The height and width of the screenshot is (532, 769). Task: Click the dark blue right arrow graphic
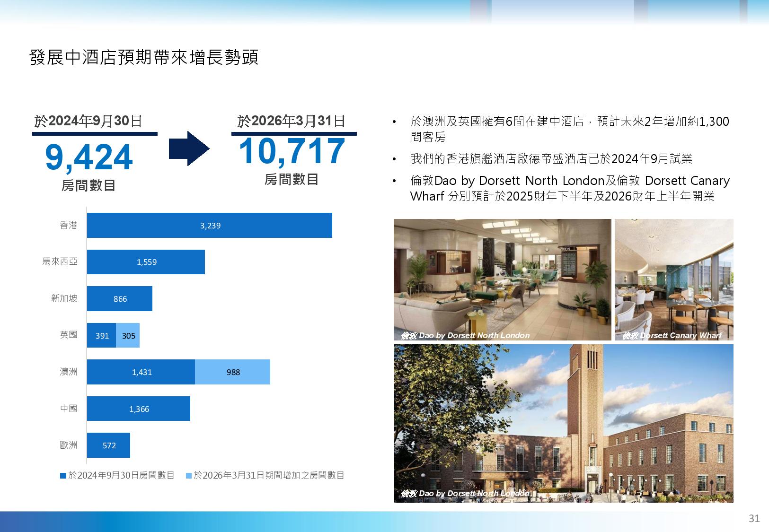[x=189, y=149]
